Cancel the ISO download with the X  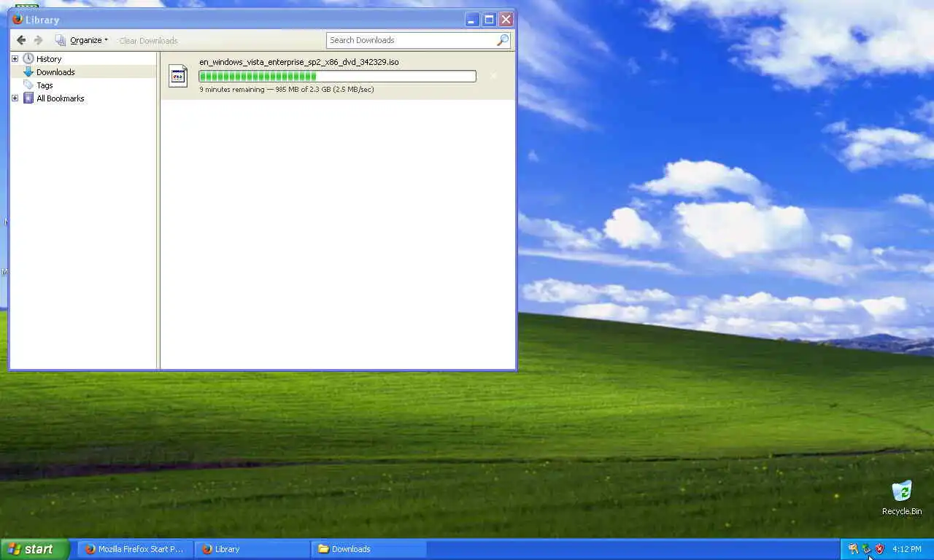(x=493, y=76)
